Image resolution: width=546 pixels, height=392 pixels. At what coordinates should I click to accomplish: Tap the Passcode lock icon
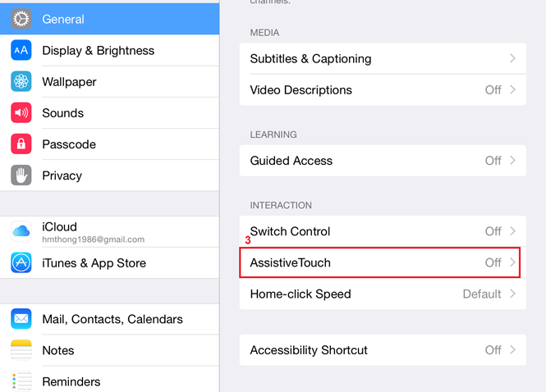pos(21,144)
